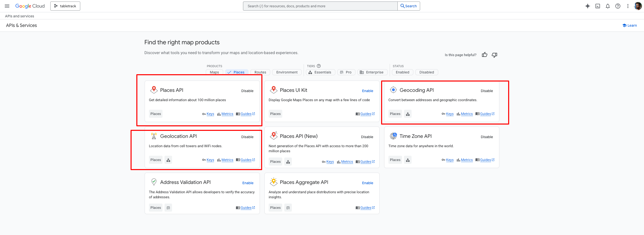
Task: Open Guides link on Address Validation API card
Action: [x=246, y=208]
